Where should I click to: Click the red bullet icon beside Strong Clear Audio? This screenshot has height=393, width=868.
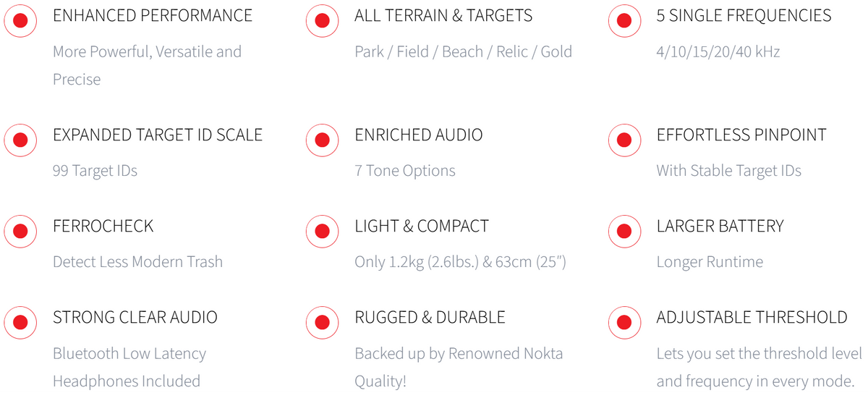[20, 323]
